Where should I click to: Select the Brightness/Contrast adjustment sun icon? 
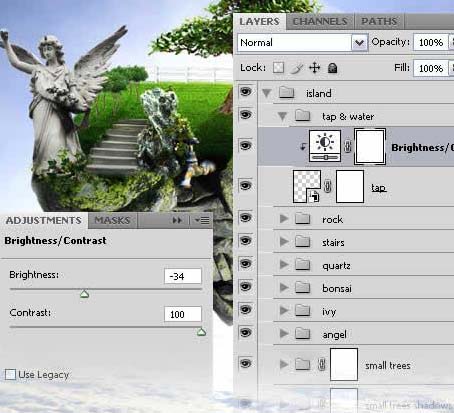coord(325,146)
